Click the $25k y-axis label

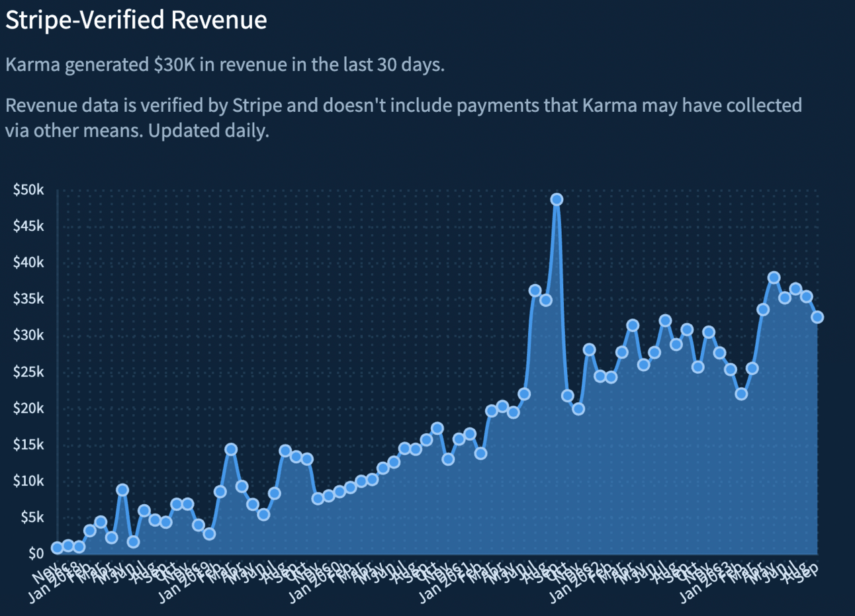(x=28, y=372)
